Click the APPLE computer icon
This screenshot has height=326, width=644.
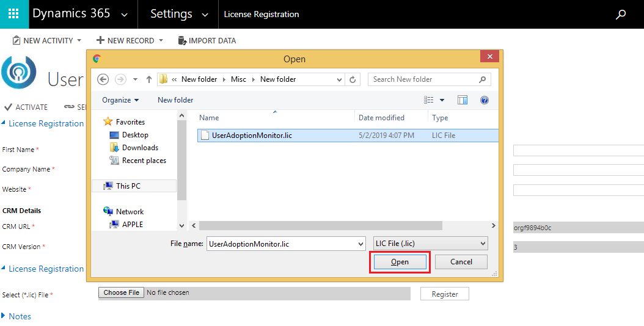click(114, 225)
